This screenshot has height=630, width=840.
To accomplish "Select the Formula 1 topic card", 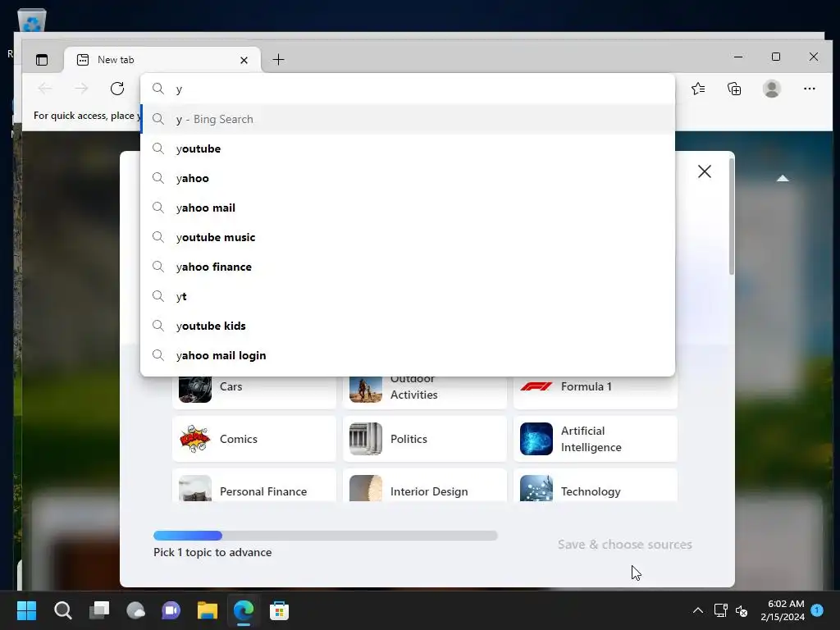I will click(596, 392).
